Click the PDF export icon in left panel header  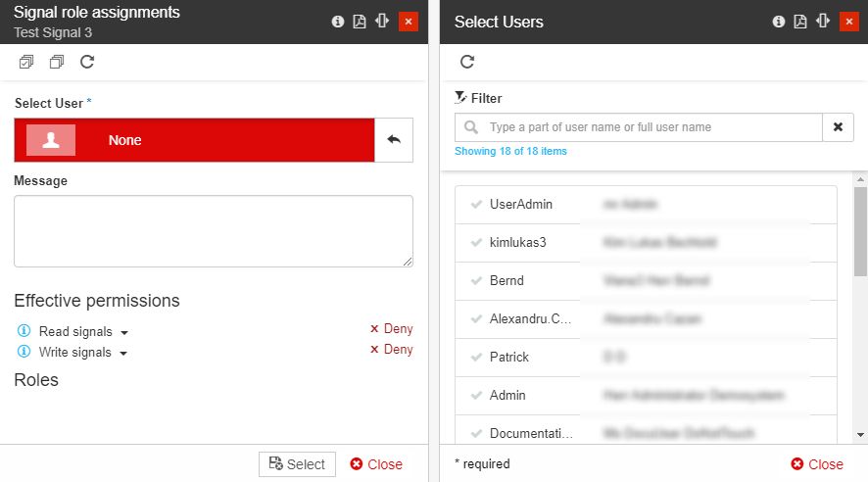[x=360, y=22]
